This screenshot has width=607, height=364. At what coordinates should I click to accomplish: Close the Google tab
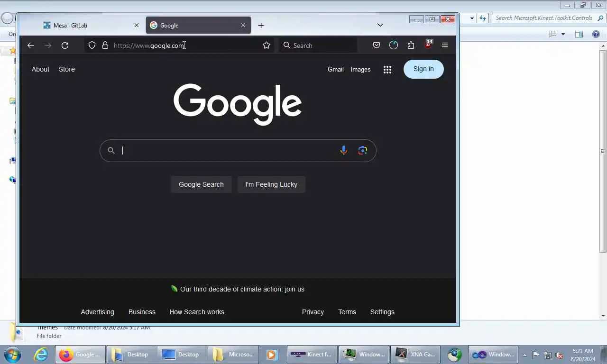[x=243, y=25]
